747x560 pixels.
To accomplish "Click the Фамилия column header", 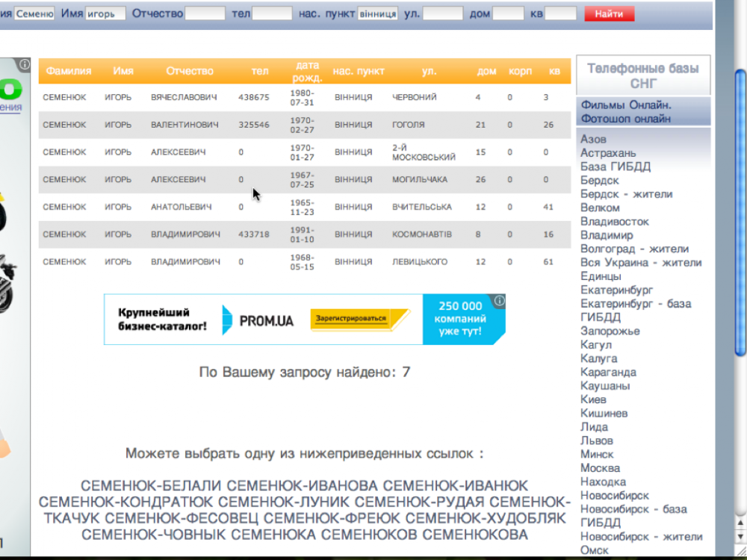I will 68,71.
